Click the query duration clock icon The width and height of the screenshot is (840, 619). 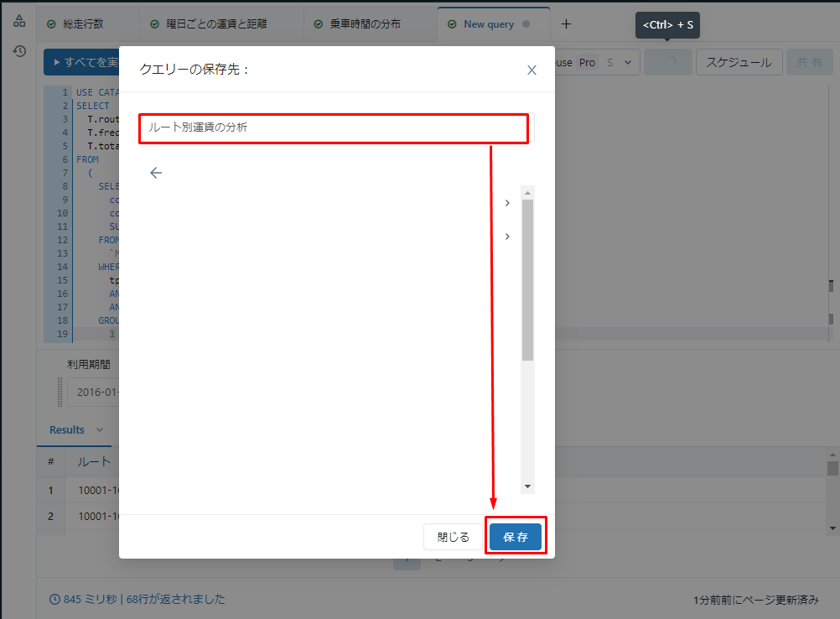tap(54, 599)
